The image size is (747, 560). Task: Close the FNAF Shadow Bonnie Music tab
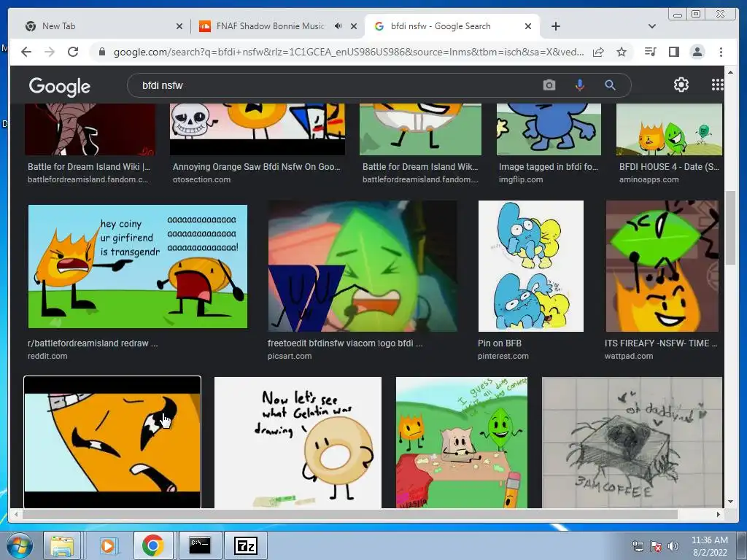point(354,26)
